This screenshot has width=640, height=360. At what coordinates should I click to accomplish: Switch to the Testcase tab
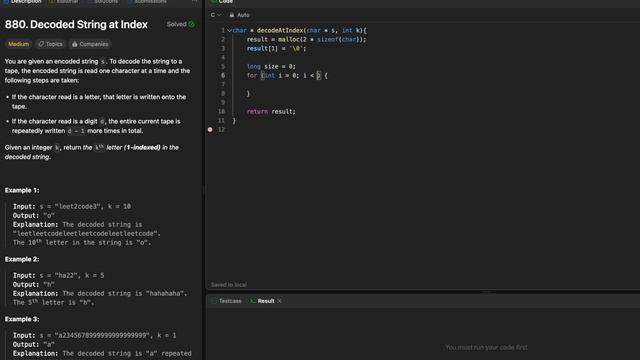[227, 301]
